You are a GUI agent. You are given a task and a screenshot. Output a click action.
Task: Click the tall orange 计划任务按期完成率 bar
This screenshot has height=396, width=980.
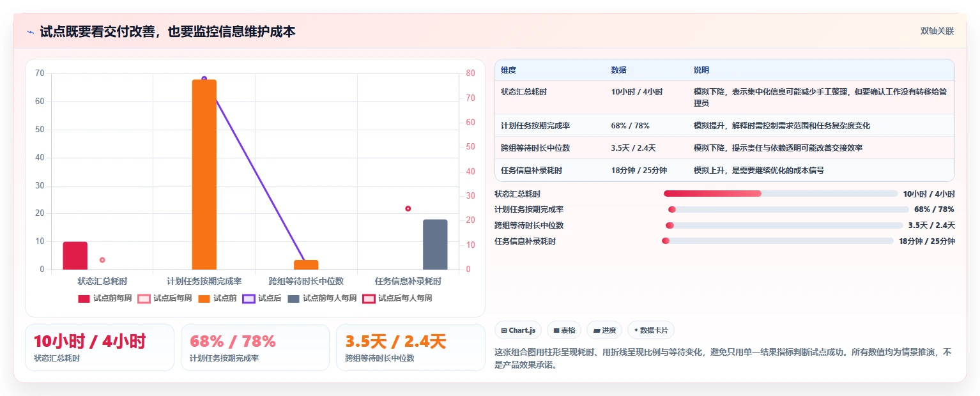tap(204, 174)
